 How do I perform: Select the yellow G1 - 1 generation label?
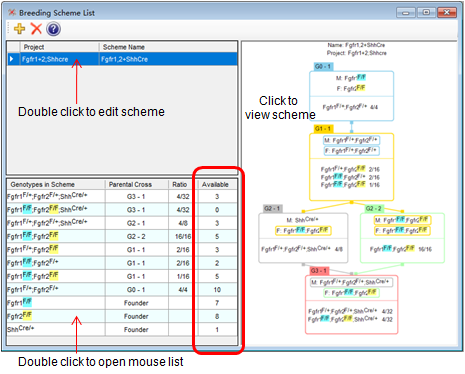tap(323, 128)
